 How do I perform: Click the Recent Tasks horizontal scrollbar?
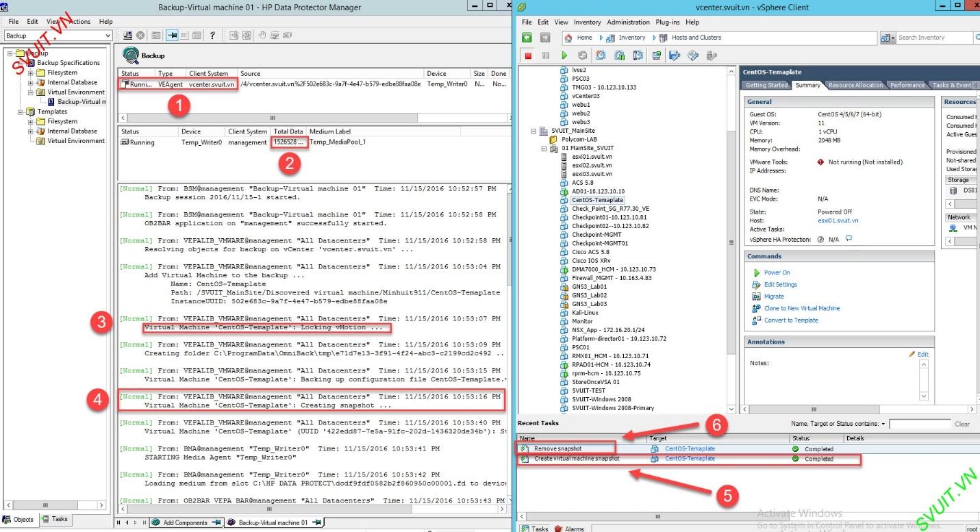click(746, 516)
